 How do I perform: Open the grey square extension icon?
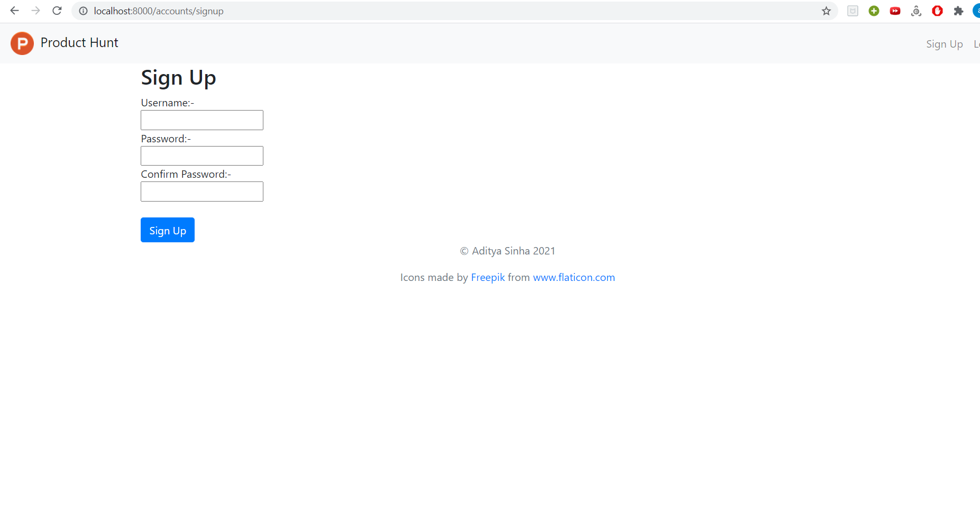tap(853, 11)
